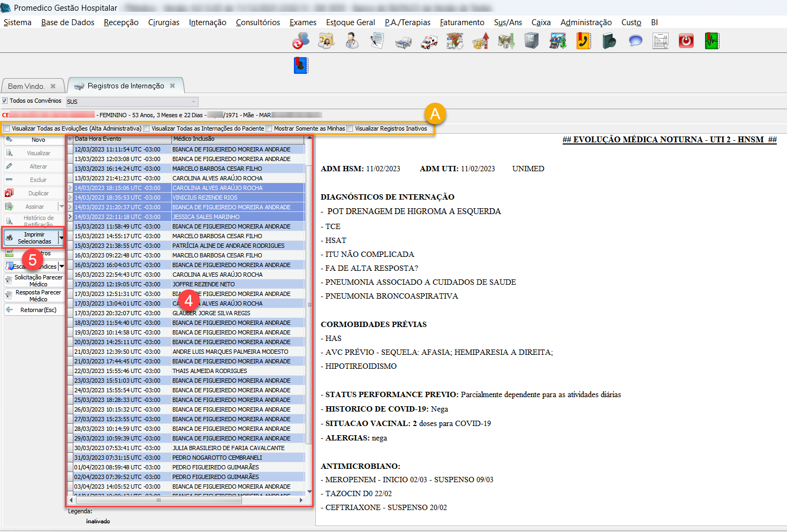787x532 pixels.
Task: Open the Faturamento menu
Action: click(x=461, y=22)
